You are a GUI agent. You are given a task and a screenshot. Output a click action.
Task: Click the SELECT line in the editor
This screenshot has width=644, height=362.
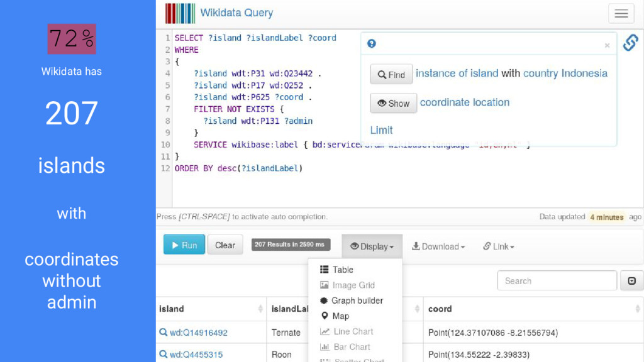255,38
